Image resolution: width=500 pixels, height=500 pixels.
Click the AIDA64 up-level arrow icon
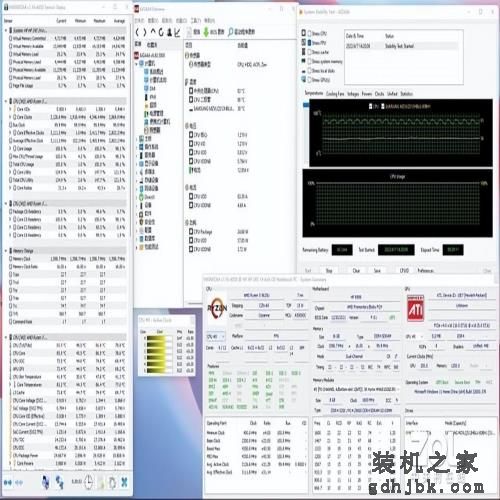pos(153,32)
